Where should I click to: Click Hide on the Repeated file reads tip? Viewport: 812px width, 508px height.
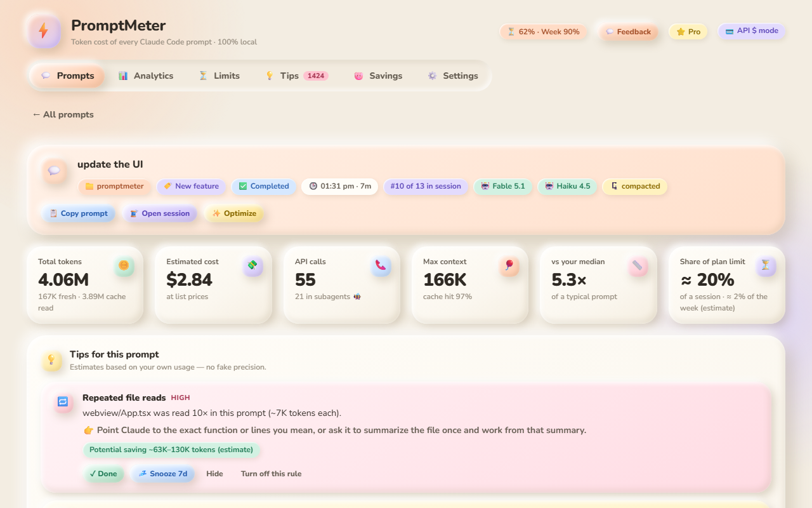[215, 474]
